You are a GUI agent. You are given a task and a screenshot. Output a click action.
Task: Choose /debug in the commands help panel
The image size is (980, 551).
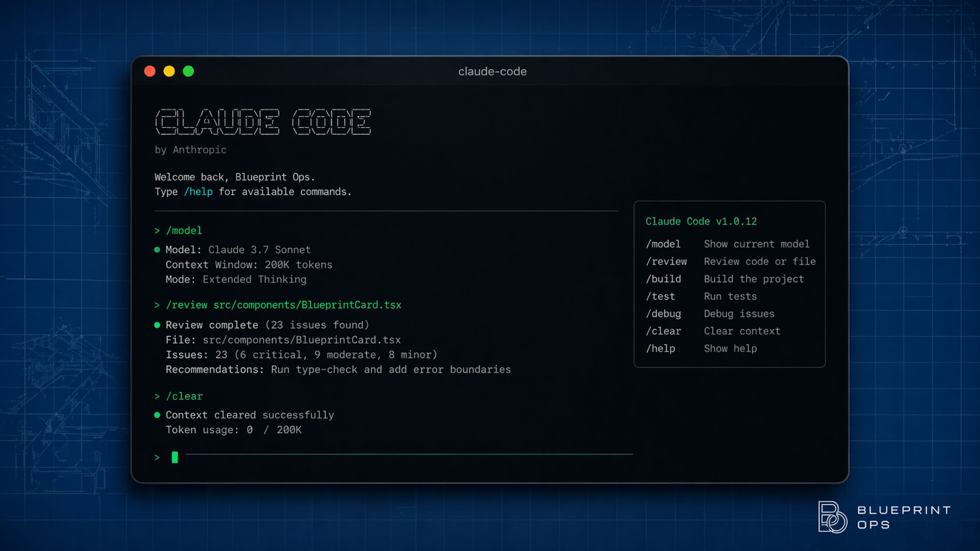point(663,314)
